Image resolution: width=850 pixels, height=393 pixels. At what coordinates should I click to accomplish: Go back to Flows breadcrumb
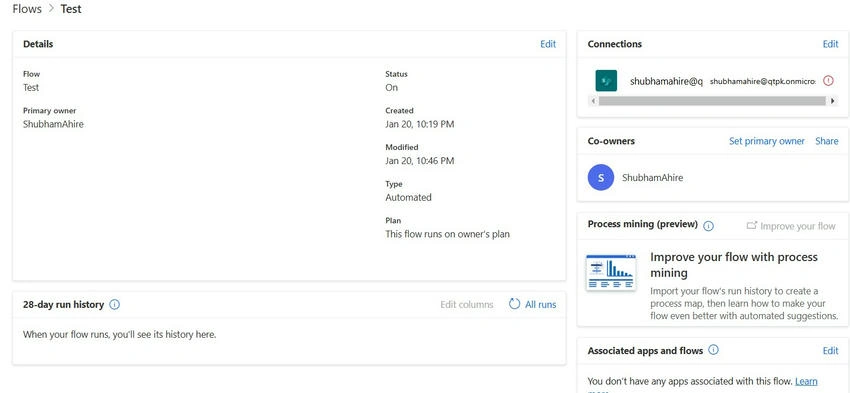(27, 9)
